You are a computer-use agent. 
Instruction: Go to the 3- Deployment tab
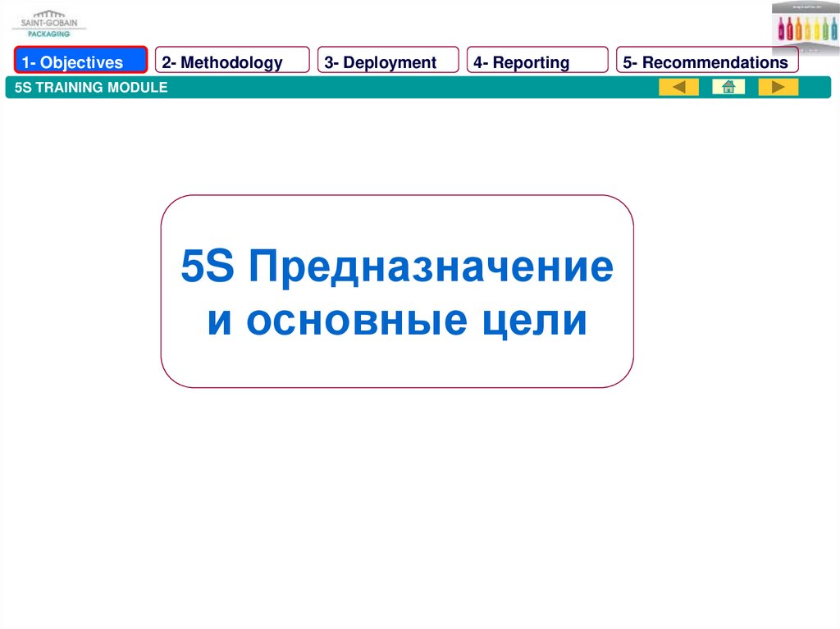388,62
